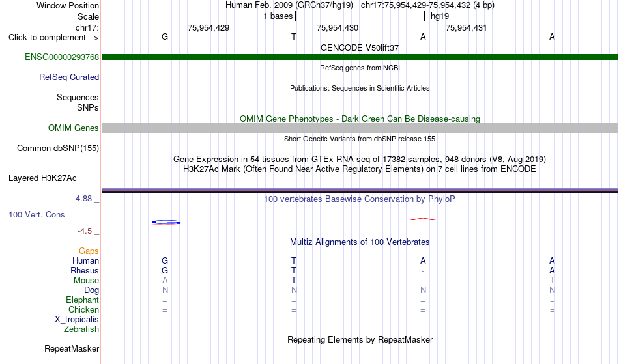The image size is (619, 364).
Task: Click the Mouse row T base in last column
Action: click(553, 281)
